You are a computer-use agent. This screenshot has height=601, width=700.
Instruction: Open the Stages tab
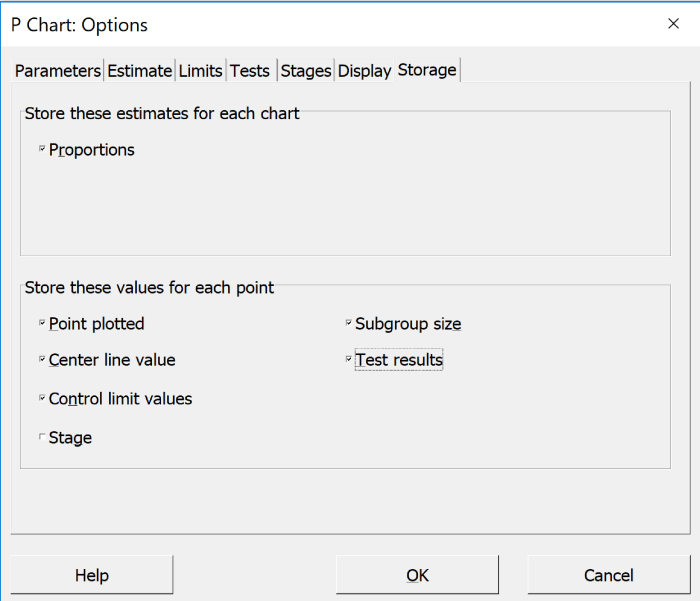[x=306, y=71]
